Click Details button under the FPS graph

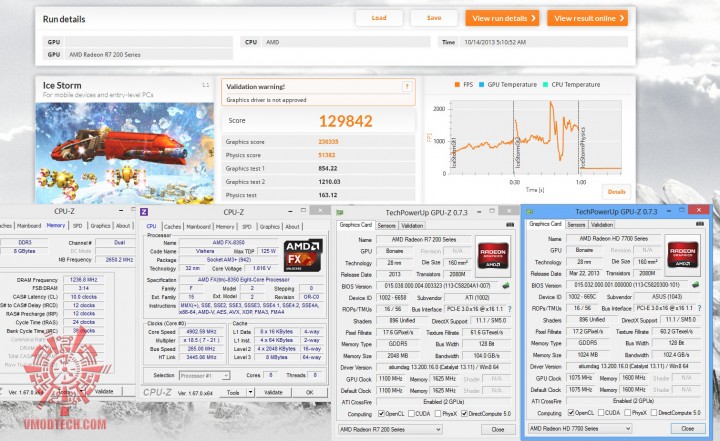(616, 192)
